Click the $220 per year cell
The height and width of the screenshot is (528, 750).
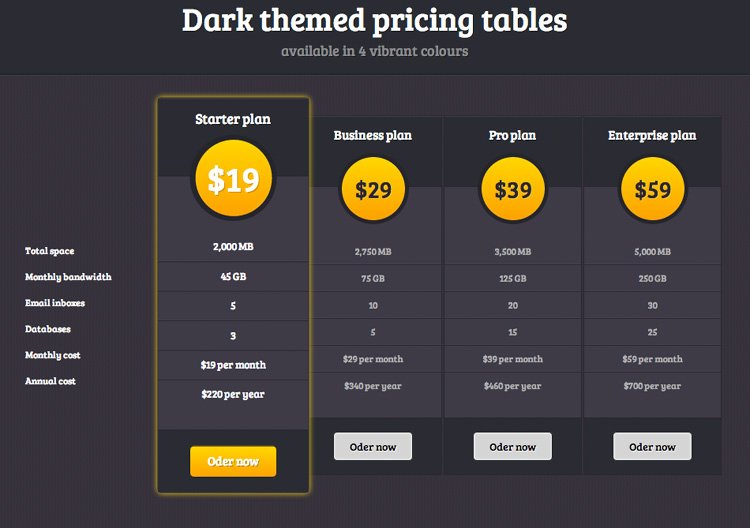pyautogui.click(x=233, y=395)
